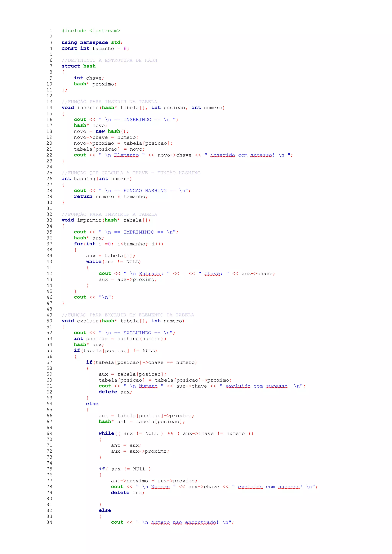392x554 pixels.
Task: Click the underlined word 'Entrada' on line 42
Action: coord(150,274)
